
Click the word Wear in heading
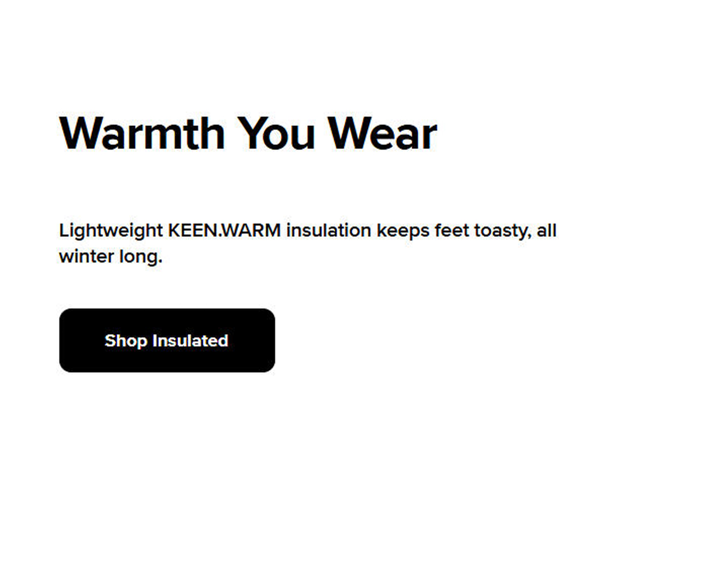(x=383, y=133)
